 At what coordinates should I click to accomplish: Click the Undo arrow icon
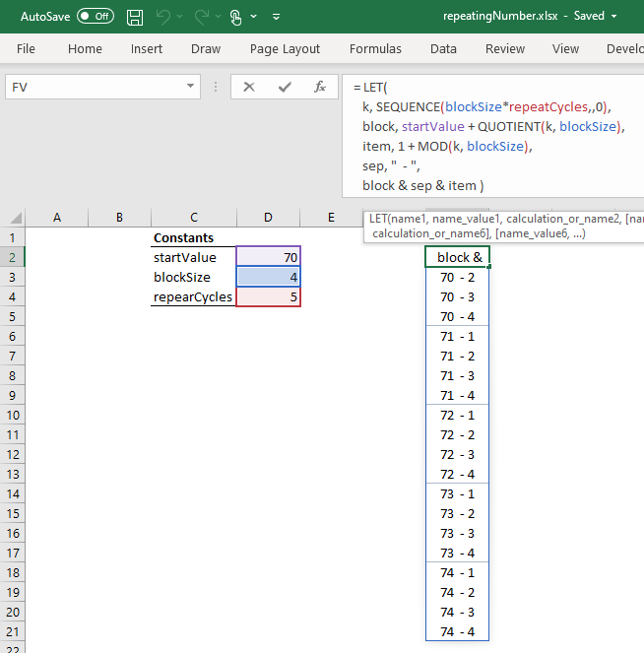point(164,17)
